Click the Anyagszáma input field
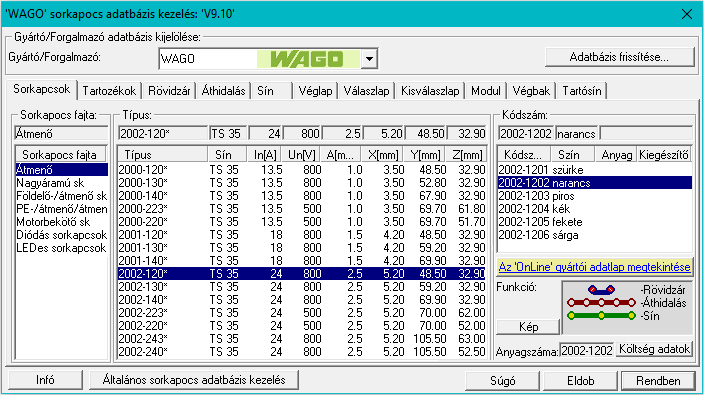Image resolution: width=704 pixels, height=395 pixels. 586,350
